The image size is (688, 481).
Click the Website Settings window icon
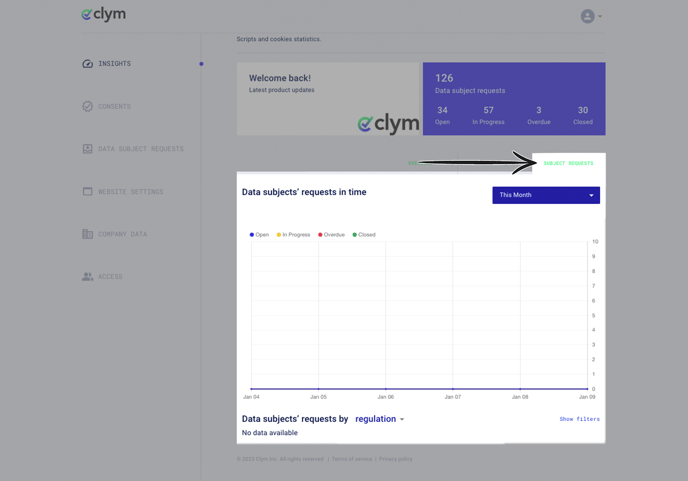(x=87, y=191)
